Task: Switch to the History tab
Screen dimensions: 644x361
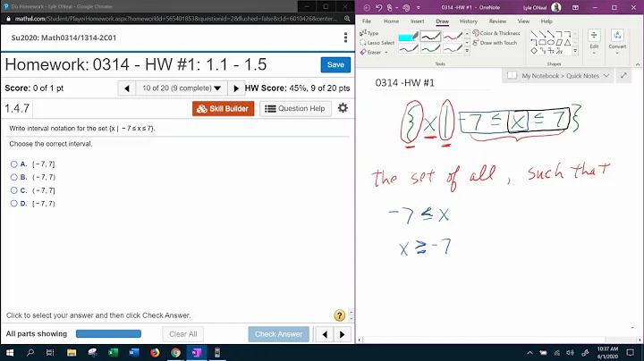Action: click(x=469, y=21)
